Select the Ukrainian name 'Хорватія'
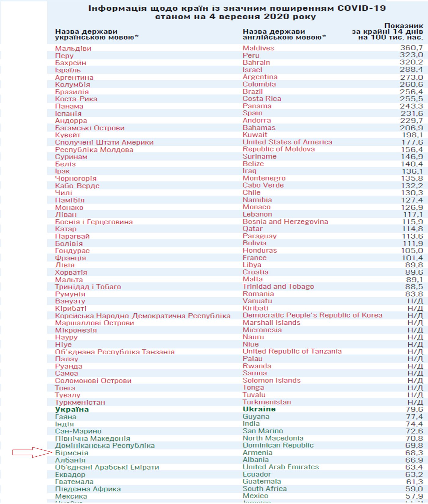This screenshot has height=504, width=428. tap(71, 272)
